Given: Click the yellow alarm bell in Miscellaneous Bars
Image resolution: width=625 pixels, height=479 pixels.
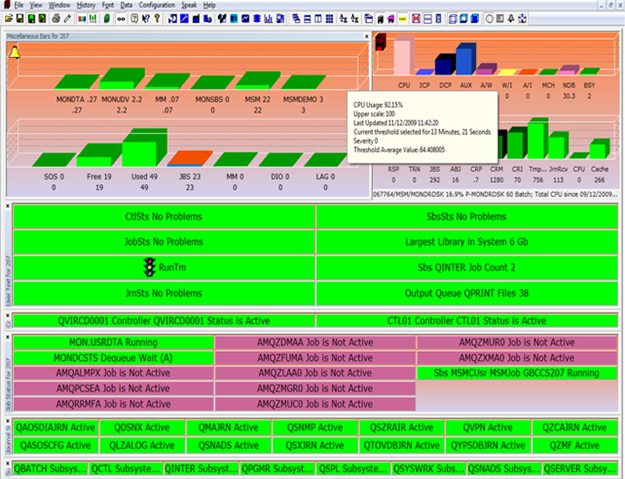Looking at the screenshot, I should point(15,52).
